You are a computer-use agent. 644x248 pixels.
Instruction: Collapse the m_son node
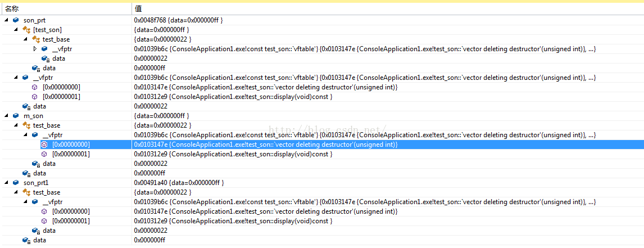point(7,116)
